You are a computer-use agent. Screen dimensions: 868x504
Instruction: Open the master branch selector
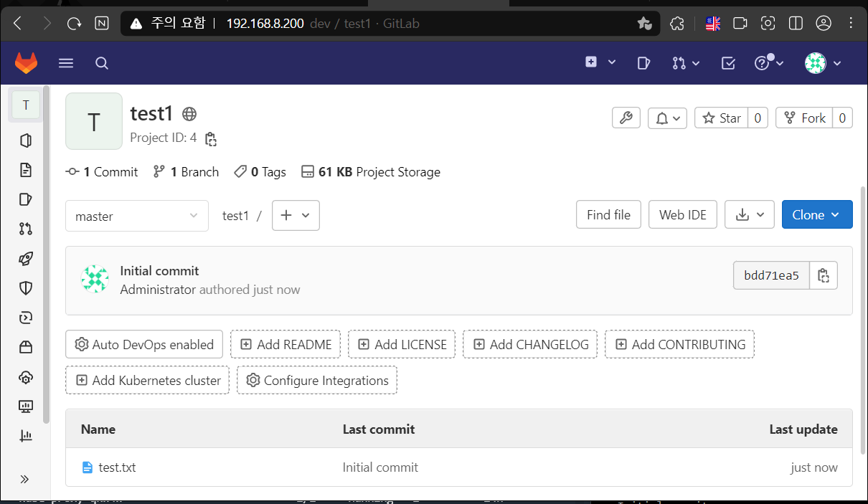click(137, 216)
